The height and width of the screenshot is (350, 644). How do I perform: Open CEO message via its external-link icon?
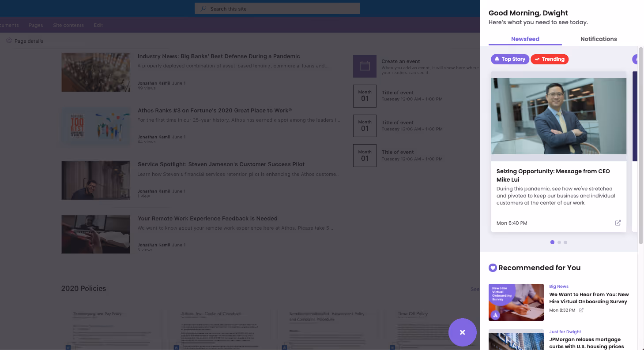click(618, 223)
